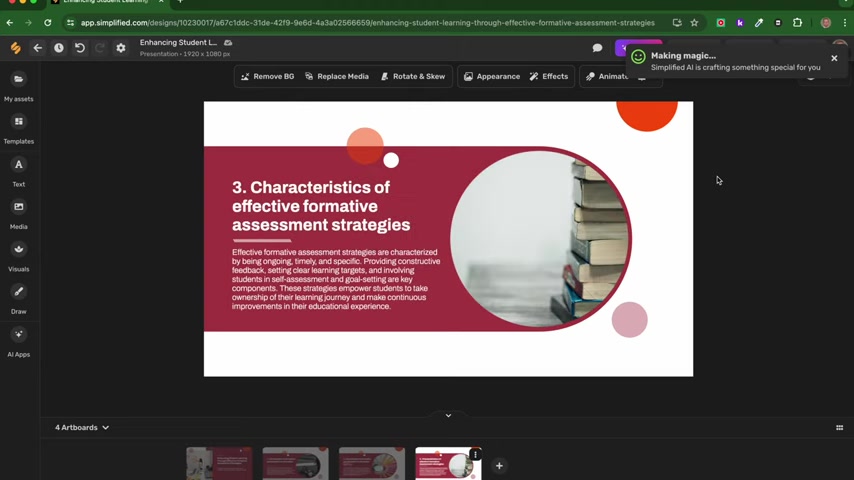The width and height of the screenshot is (854, 480).
Task: Open the comments speech bubble
Action: click(x=597, y=48)
